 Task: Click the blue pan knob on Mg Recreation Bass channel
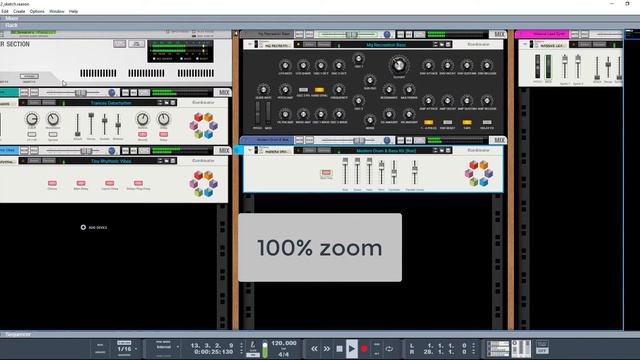tap(387, 35)
